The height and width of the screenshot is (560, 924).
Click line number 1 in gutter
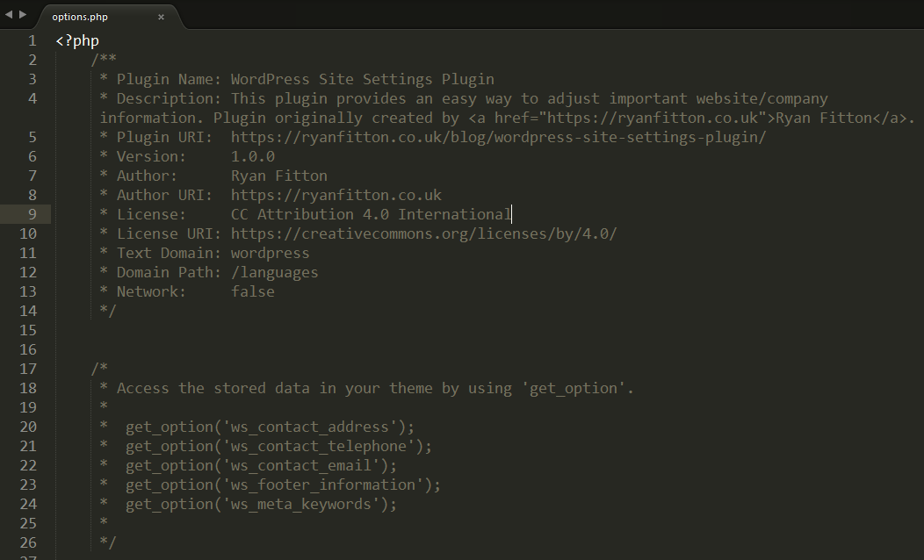click(x=32, y=40)
